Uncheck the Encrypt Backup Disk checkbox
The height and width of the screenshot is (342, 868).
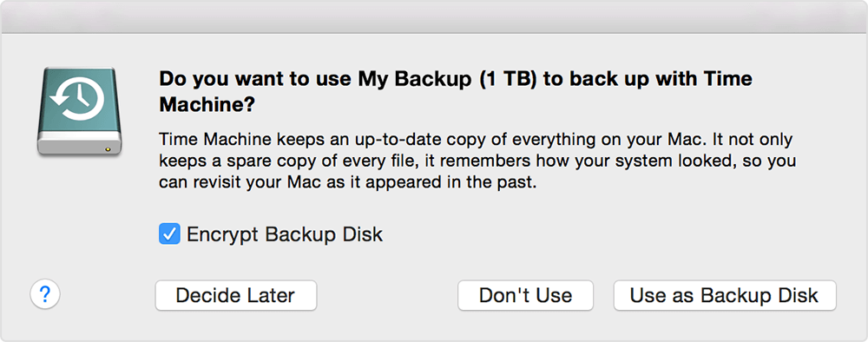click(x=169, y=234)
